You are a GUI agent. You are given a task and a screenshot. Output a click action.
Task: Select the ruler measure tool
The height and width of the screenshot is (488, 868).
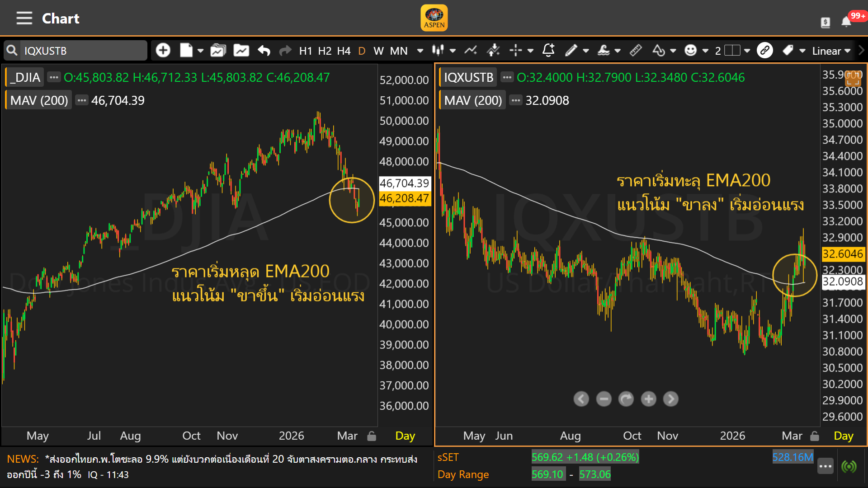pos(636,51)
